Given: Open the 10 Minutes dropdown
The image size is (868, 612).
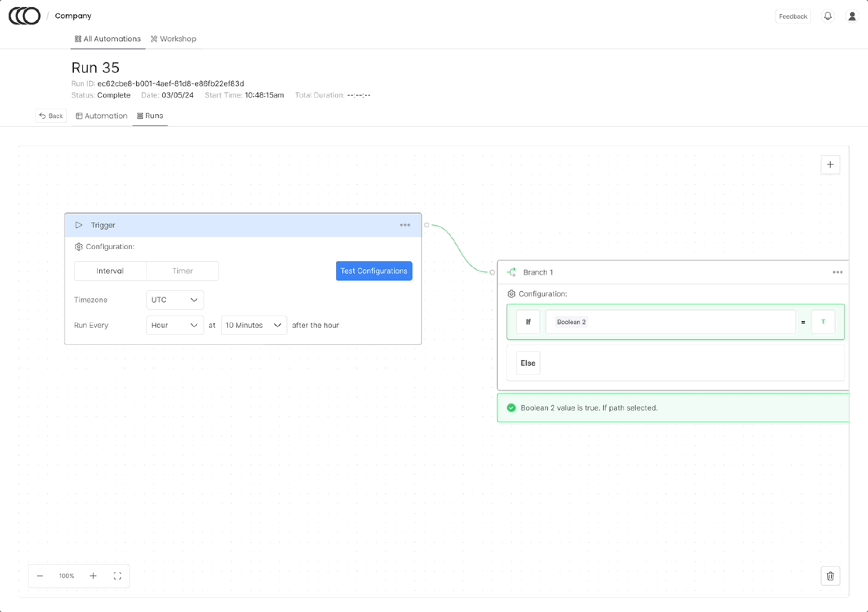Looking at the screenshot, I should pos(254,325).
